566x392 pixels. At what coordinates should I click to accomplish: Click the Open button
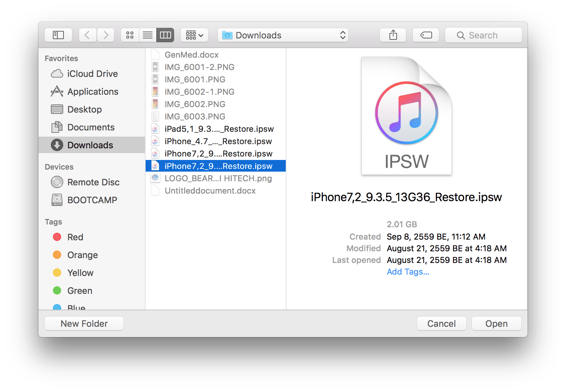pos(496,324)
